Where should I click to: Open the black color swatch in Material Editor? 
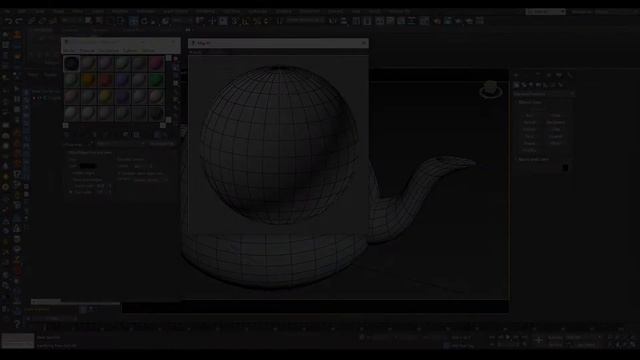click(x=88, y=166)
